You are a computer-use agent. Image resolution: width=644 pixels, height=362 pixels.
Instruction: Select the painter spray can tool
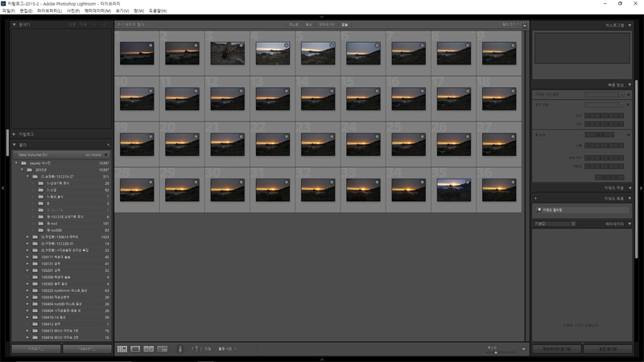point(180,349)
